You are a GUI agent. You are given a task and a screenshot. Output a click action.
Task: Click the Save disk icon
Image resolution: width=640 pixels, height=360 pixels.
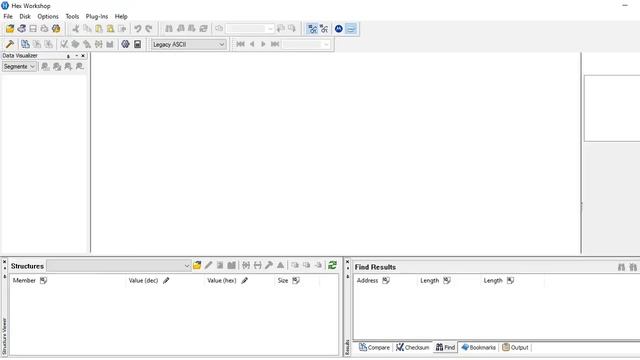click(x=33, y=29)
